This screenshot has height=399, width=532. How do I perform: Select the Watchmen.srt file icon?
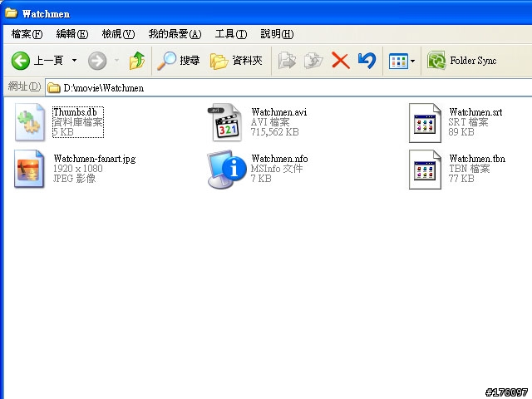point(425,123)
